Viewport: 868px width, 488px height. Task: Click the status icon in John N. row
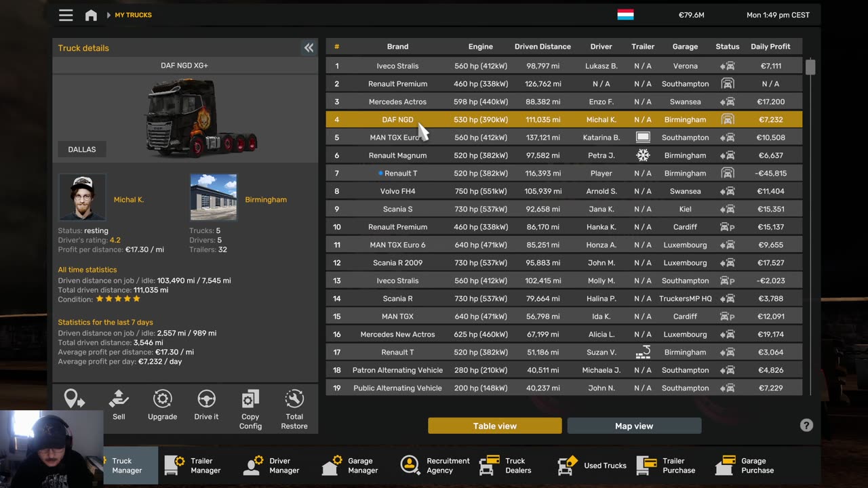click(727, 388)
